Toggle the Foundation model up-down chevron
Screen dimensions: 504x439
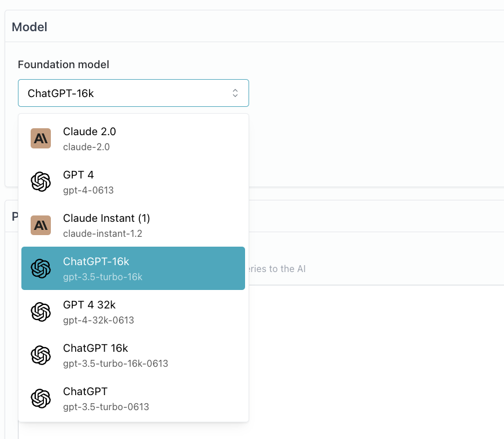(x=235, y=93)
